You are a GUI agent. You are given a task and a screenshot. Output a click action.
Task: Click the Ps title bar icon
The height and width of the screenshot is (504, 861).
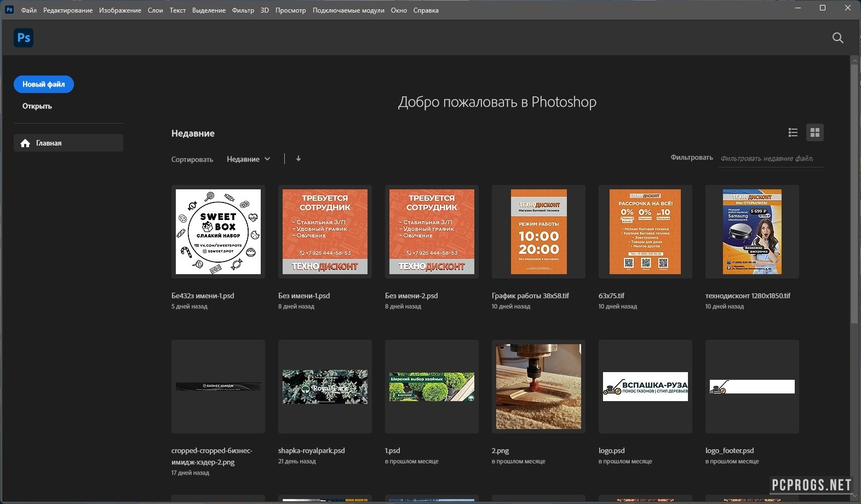pos(9,10)
